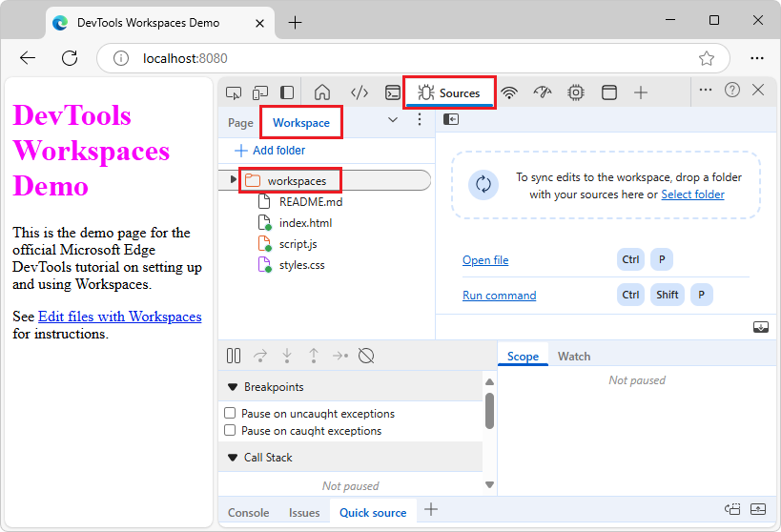Open README.md file

pos(310,202)
